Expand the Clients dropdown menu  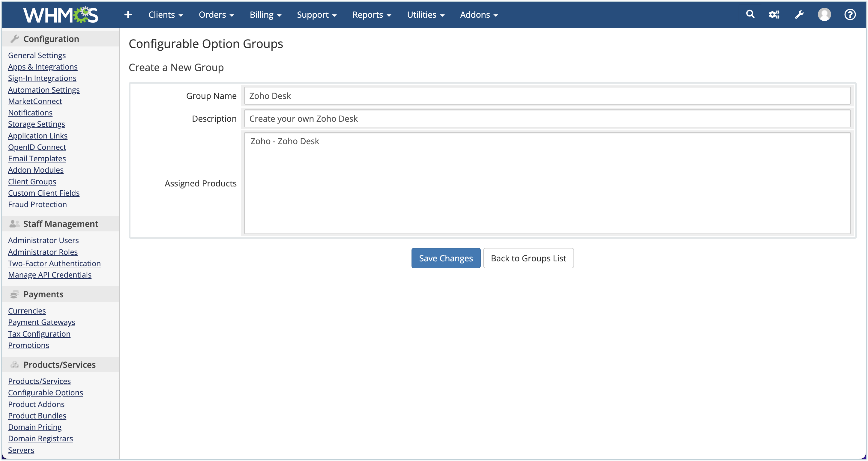point(166,15)
